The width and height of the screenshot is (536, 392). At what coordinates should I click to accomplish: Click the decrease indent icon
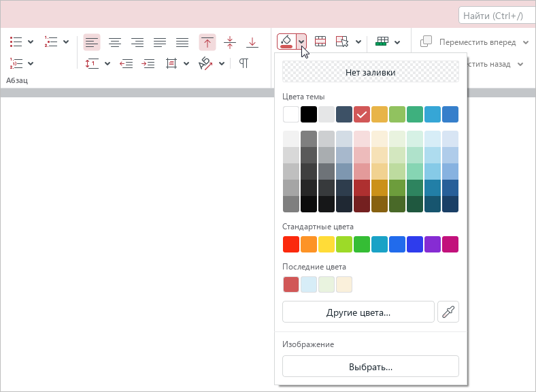(126, 63)
